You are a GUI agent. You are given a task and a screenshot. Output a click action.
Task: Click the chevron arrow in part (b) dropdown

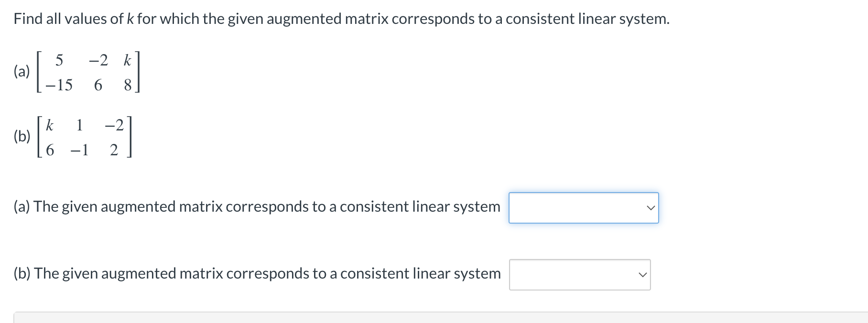(643, 274)
